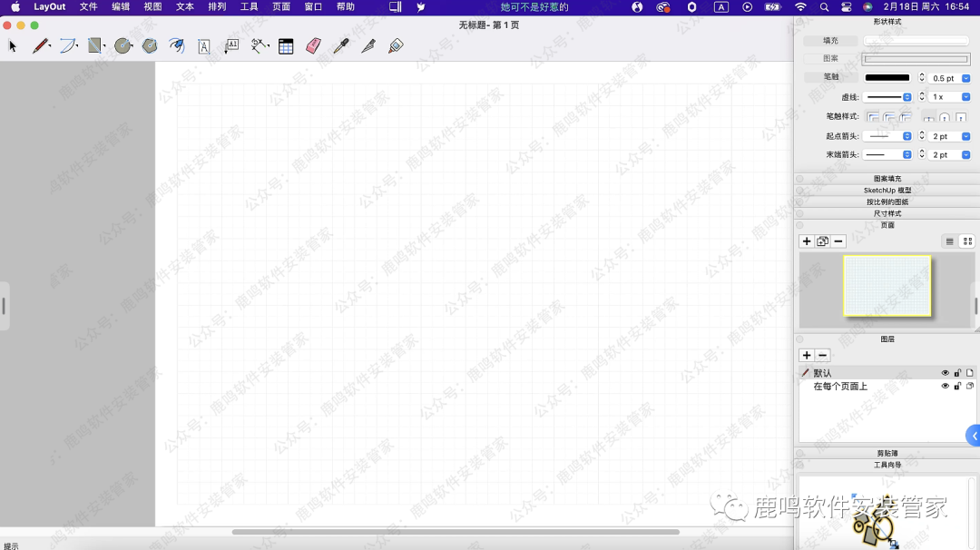The height and width of the screenshot is (550, 980).
Task: Select the Rectangle shape tool
Action: [x=95, y=46]
